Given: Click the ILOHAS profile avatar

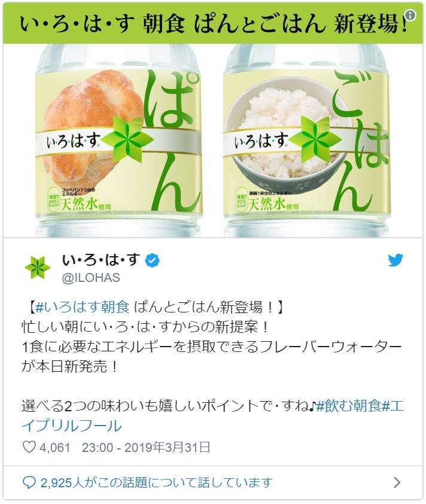Looking at the screenshot, I should tap(38, 267).
